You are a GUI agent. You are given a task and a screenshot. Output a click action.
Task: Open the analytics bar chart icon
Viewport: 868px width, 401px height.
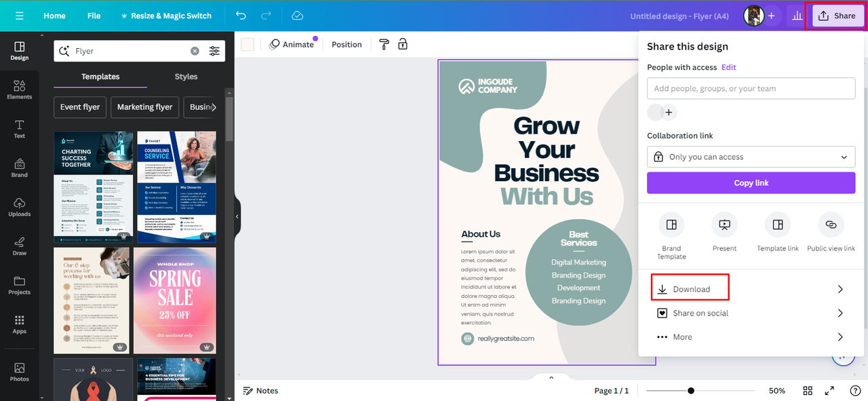tap(797, 16)
